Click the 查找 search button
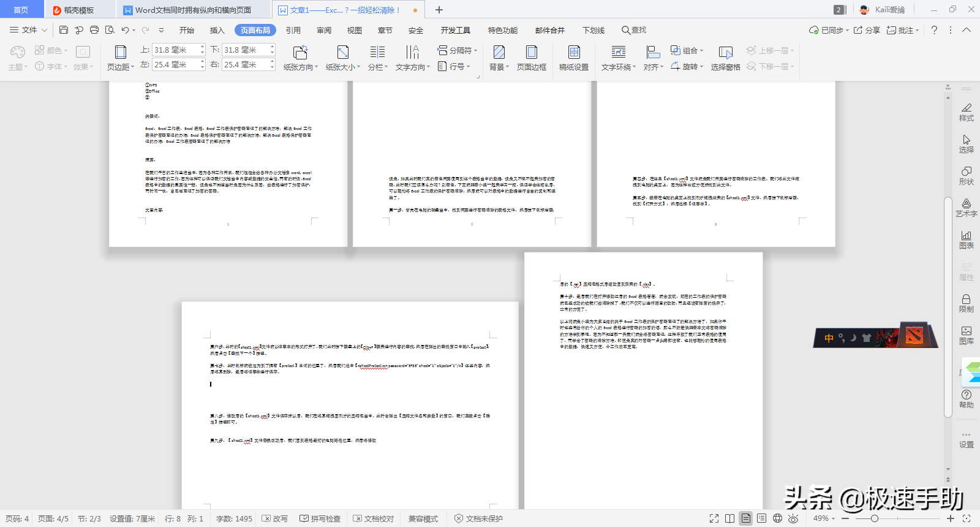 pyautogui.click(x=634, y=30)
